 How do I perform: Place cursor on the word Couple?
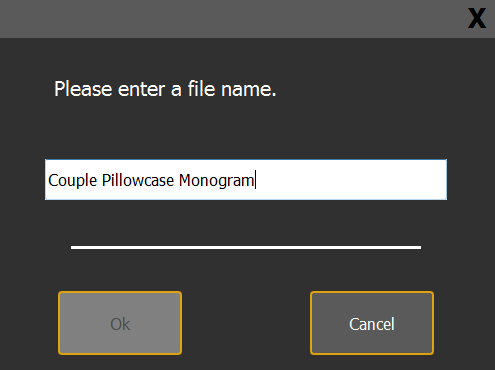click(72, 181)
